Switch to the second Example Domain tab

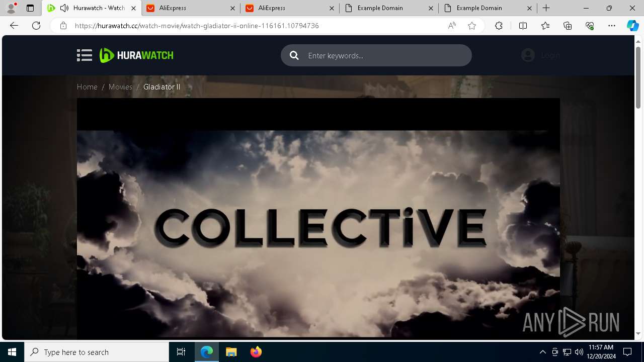tap(489, 8)
